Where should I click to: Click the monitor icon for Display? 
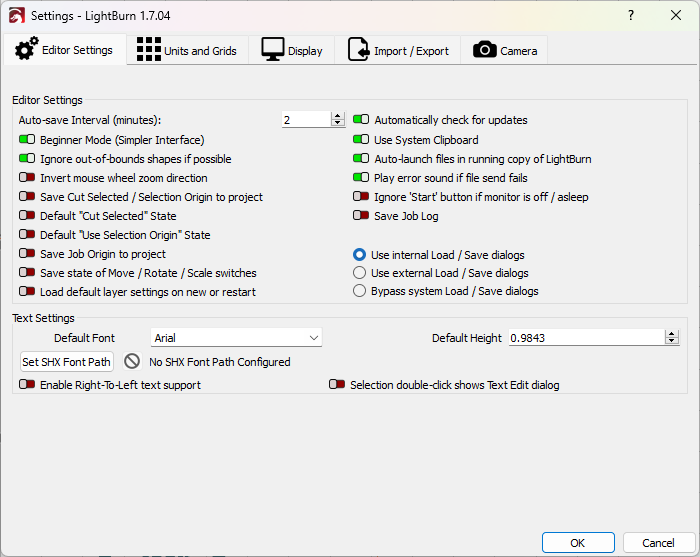tap(272, 49)
